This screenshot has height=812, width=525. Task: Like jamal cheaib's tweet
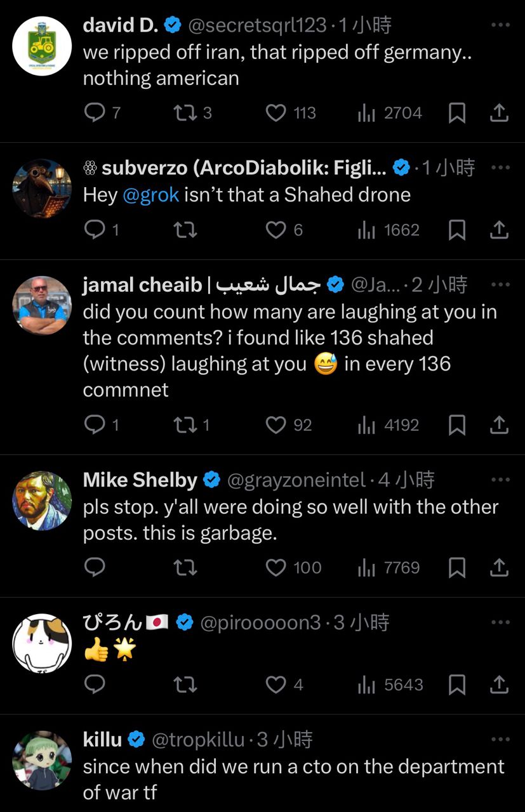click(276, 425)
